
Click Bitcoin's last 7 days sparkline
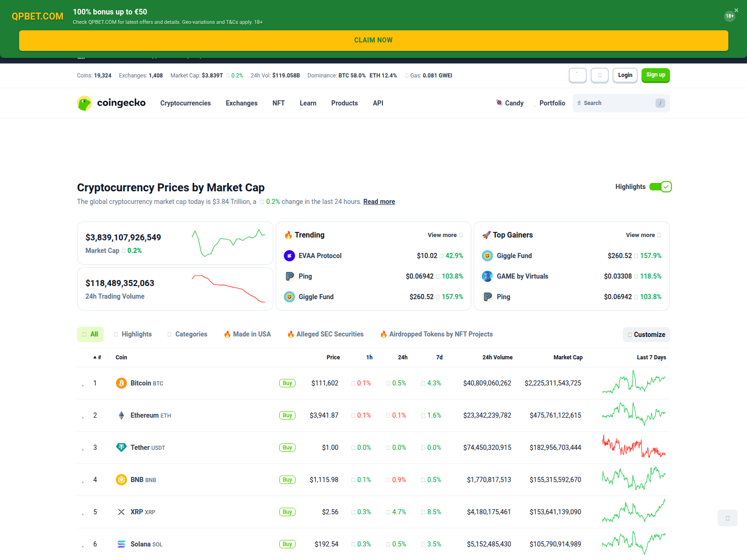[634, 382]
